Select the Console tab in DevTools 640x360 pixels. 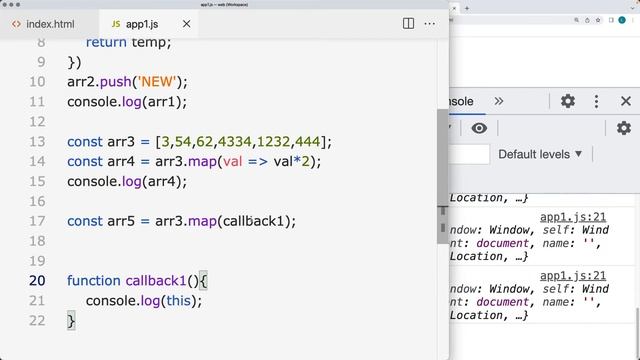pos(461,101)
